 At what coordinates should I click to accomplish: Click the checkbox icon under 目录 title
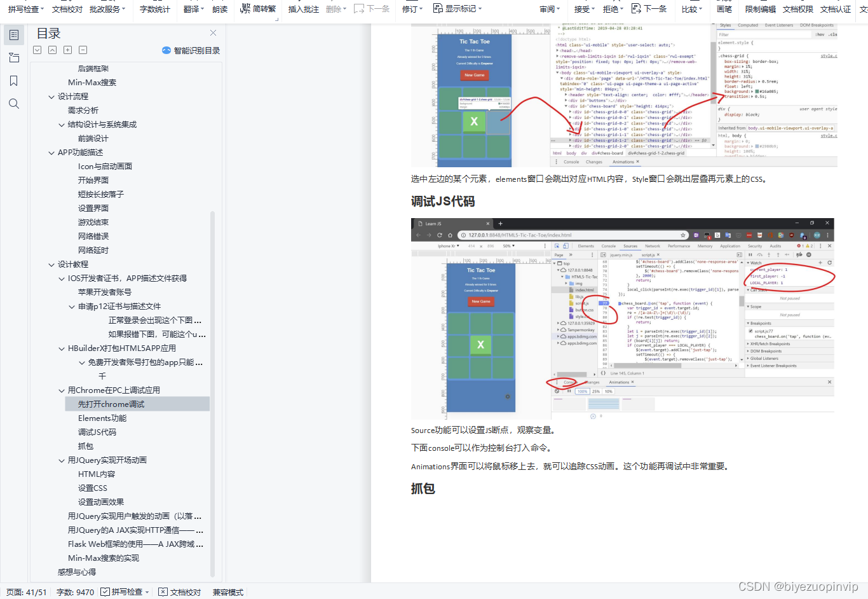coord(37,50)
